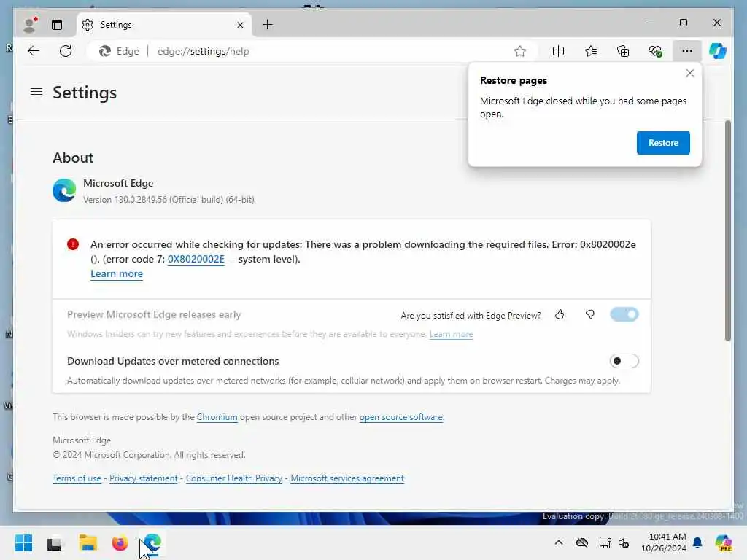The width and height of the screenshot is (747, 560).
Task: Open a new tab with plus button
Action: [267, 24]
